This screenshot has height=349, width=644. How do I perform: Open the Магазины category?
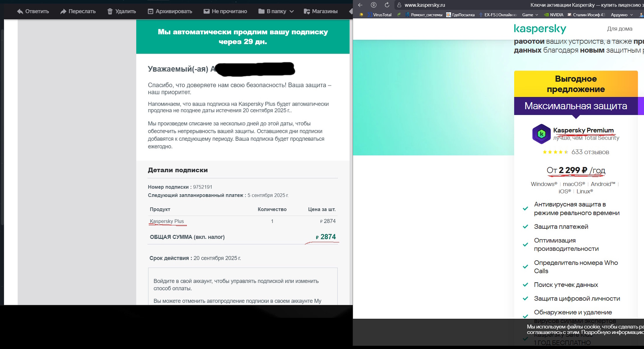pyautogui.click(x=321, y=11)
